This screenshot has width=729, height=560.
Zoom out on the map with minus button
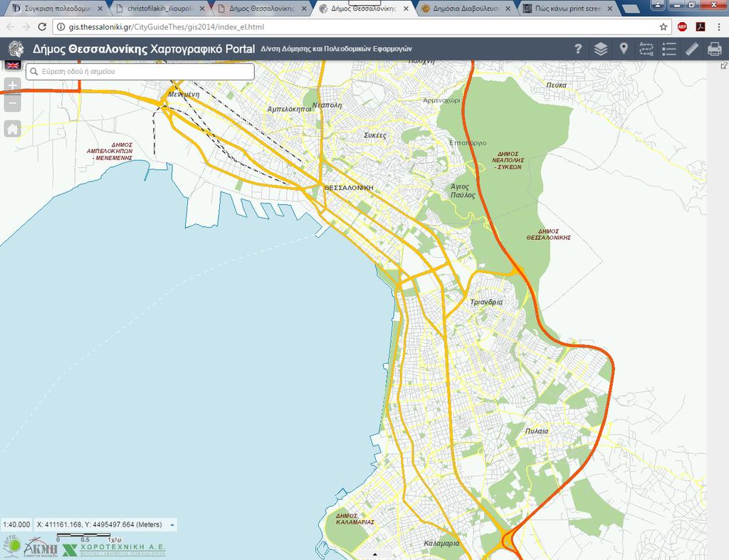[x=13, y=103]
